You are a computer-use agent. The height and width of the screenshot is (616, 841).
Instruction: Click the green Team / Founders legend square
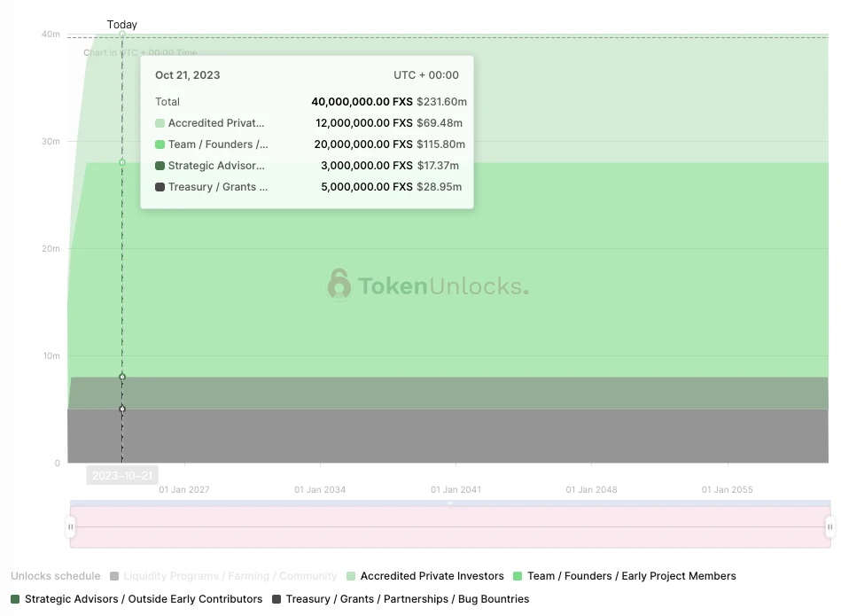pyautogui.click(x=518, y=576)
